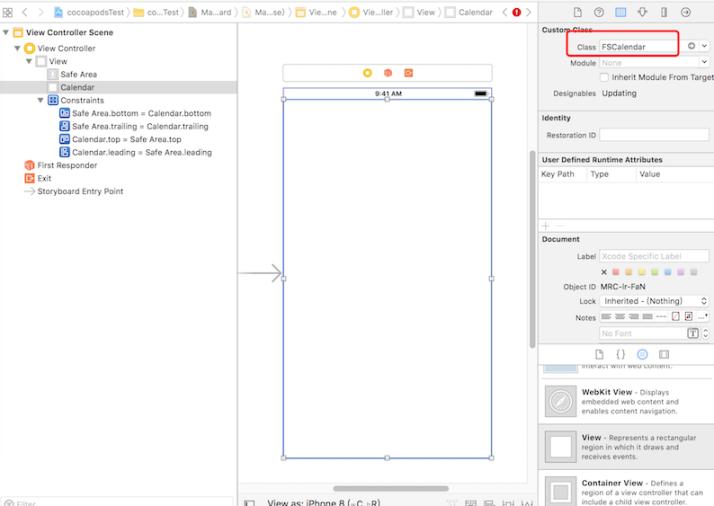Image resolution: width=714 pixels, height=506 pixels.
Task: Click the Restoration ID text field
Action: [x=653, y=135]
